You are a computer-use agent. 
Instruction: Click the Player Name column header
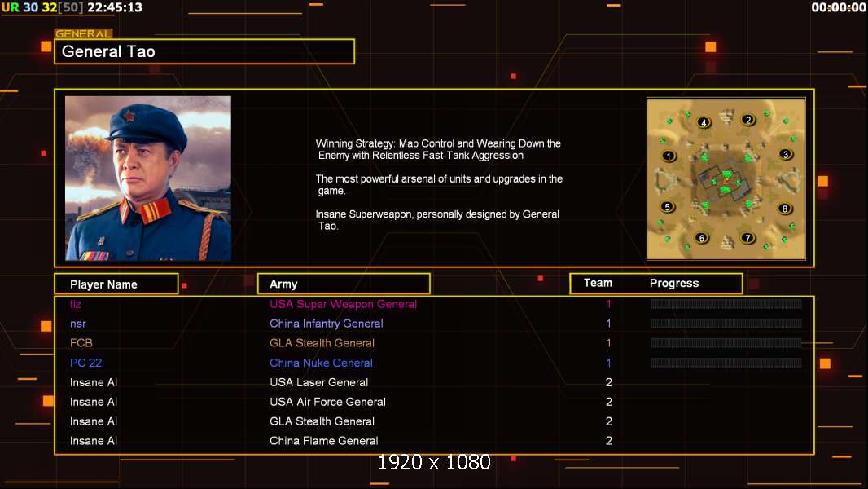(116, 284)
